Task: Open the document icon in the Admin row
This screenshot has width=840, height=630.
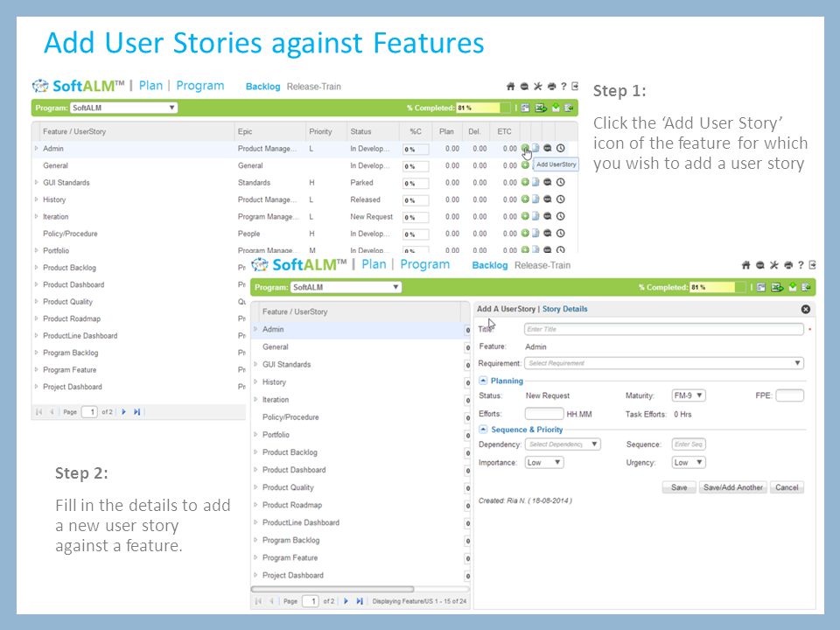Action: pos(535,149)
